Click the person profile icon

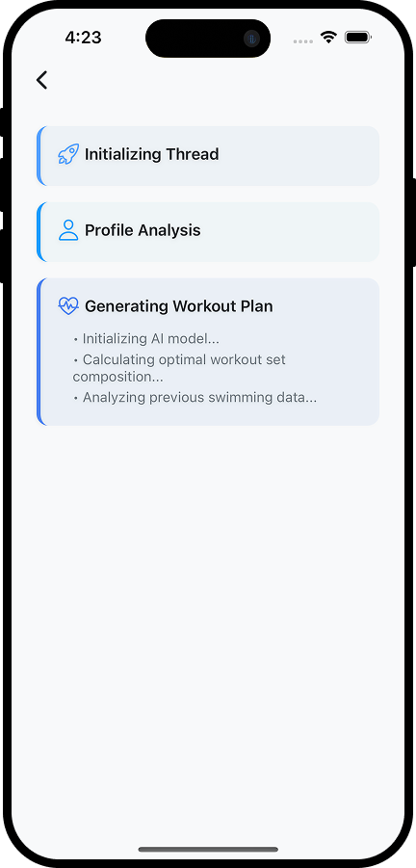(x=68, y=230)
